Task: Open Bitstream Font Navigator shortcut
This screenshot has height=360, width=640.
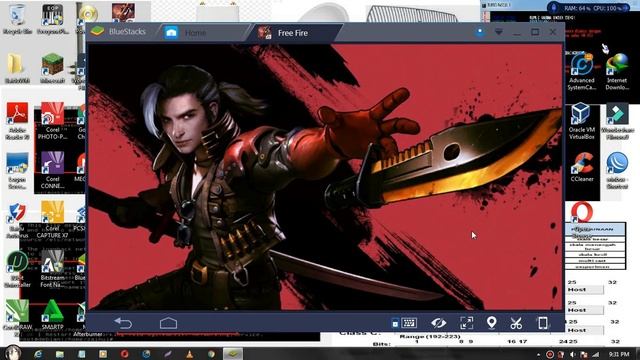Action: pos(52,269)
